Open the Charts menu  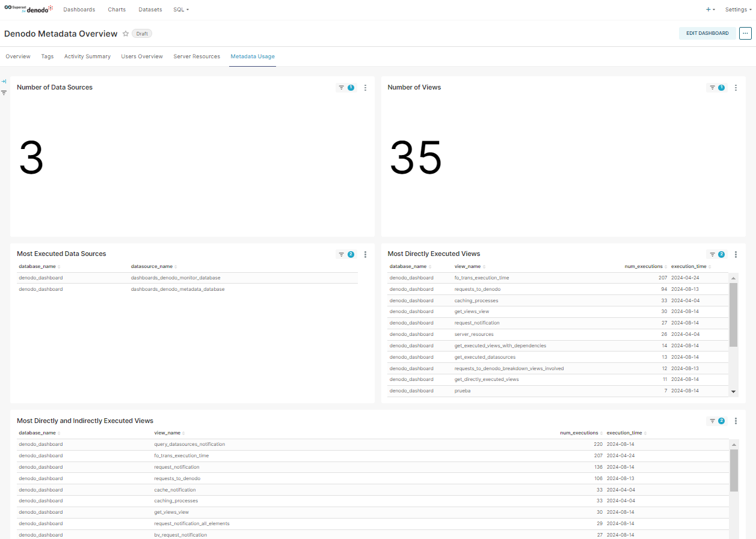coord(117,10)
